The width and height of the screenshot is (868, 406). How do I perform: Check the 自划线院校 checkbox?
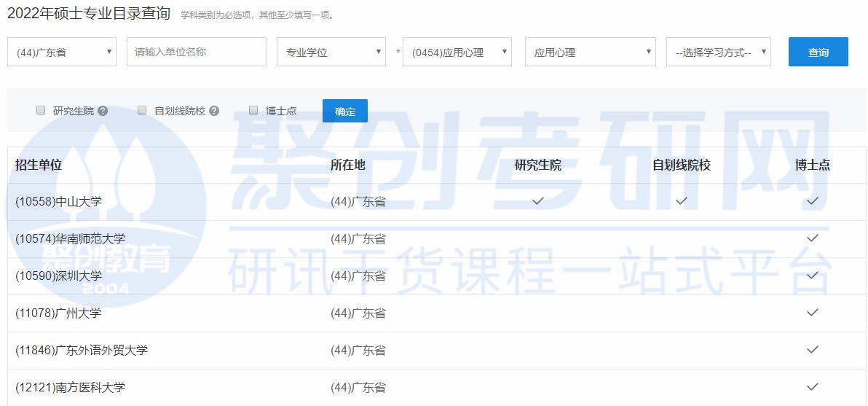[142, 110]
